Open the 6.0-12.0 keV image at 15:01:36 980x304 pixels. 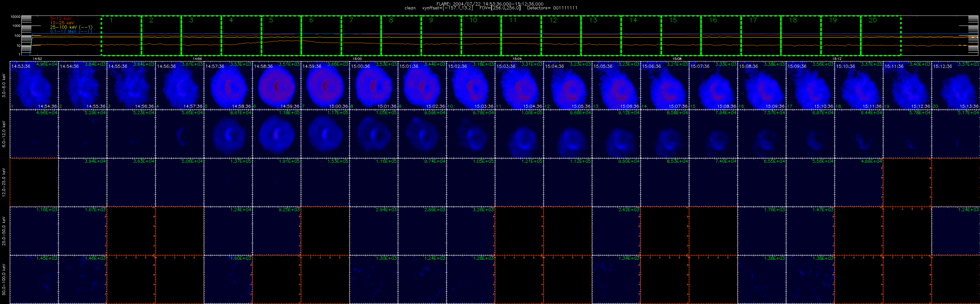pyautogui.click(x=422, y=134)
